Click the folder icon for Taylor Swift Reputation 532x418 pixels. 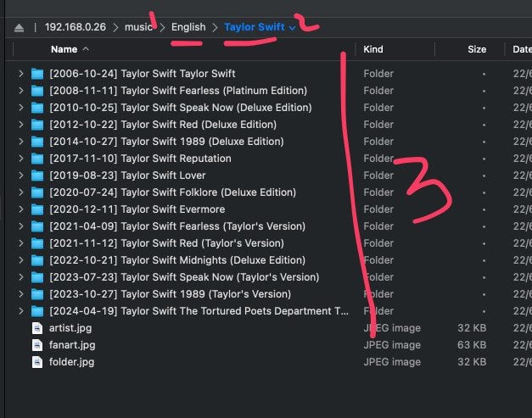pos(36,159)
